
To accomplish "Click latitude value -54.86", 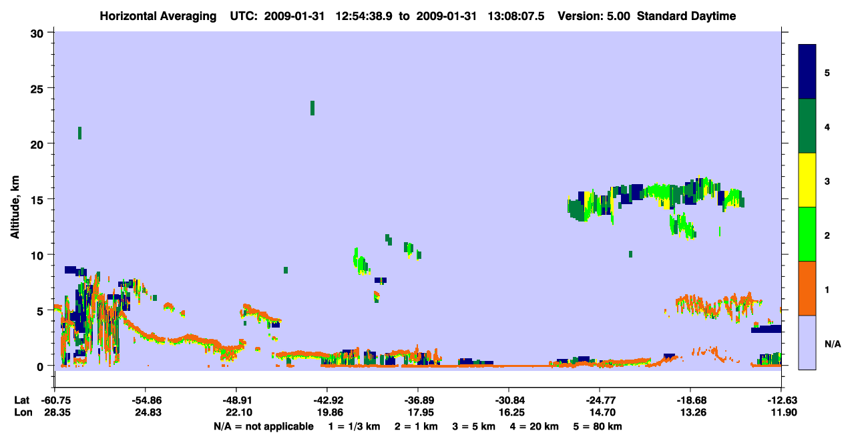I will click(146, 400).
